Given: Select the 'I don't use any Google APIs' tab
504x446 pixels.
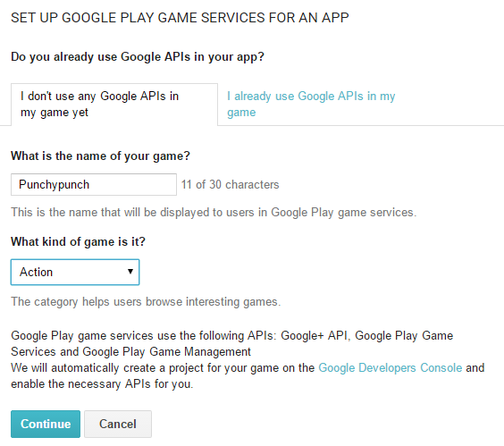Looking at the screenshot, I should (114, 105).
